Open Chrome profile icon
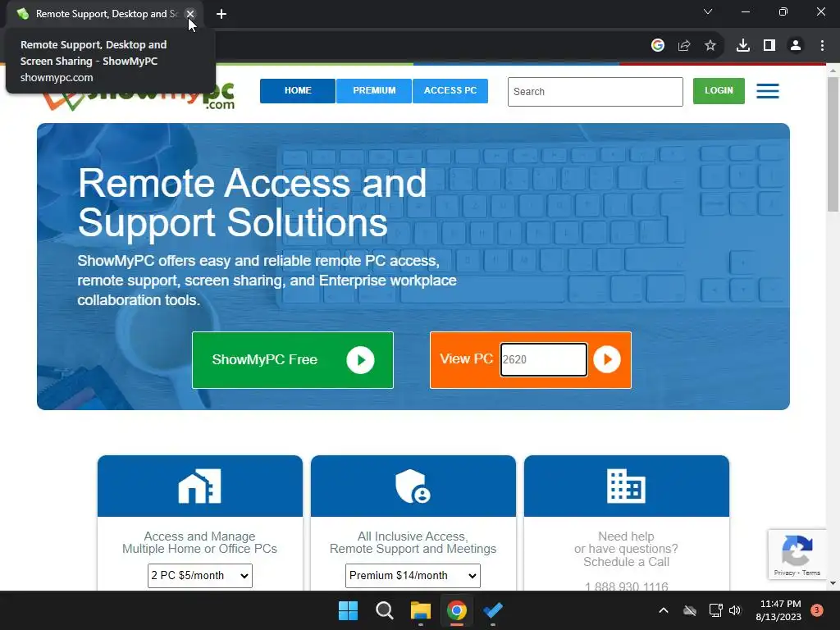The height and width of the screenshot is (630, 840). pos(796,46)
